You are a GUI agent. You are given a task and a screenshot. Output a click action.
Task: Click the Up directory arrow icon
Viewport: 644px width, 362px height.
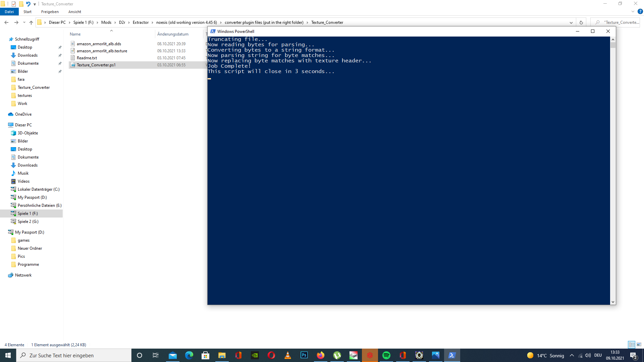pyautogui.click(x=31, y=22)
